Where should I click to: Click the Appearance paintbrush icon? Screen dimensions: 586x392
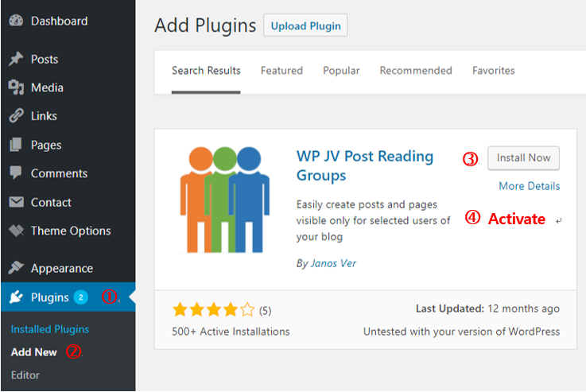[x=16, y=267]
